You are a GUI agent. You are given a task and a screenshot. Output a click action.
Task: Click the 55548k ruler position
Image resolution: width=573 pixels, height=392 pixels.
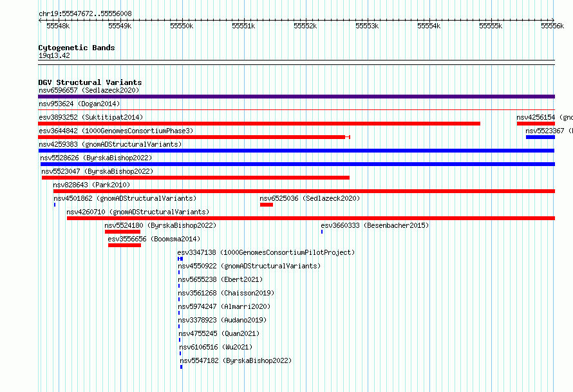click(x=58, y=26)
